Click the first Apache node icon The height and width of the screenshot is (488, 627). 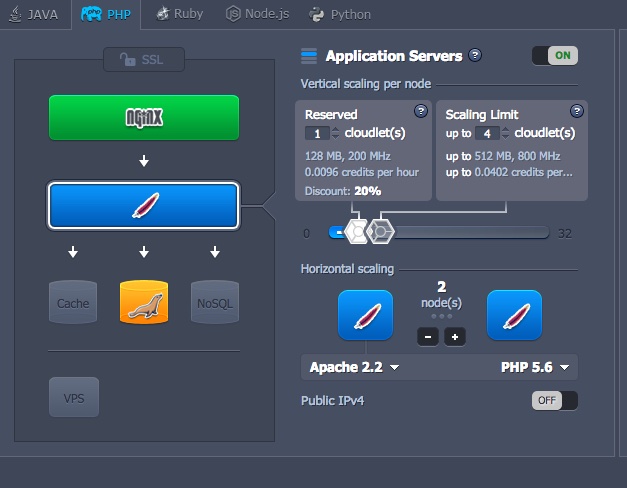(365, 315)
